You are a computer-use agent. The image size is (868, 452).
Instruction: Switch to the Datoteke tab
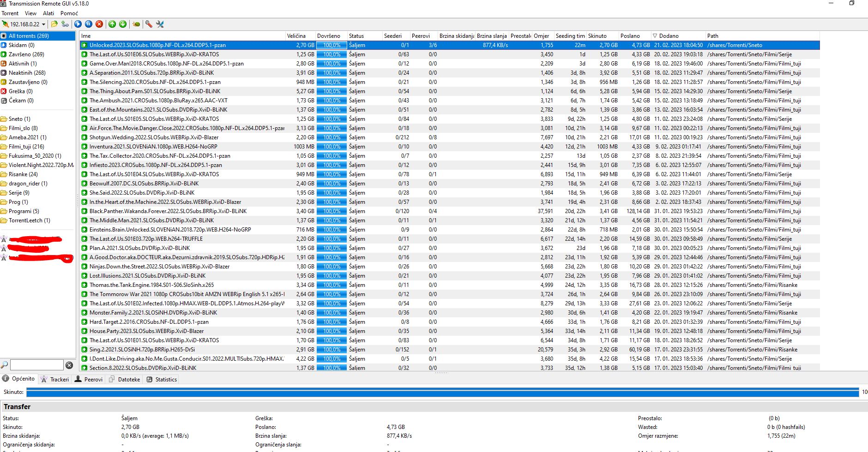124,379
